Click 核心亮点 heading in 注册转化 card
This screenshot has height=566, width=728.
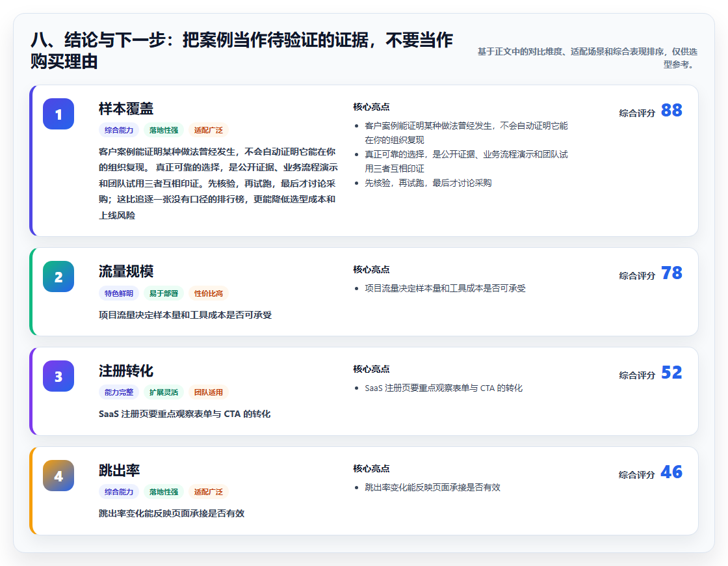[371, 369]
